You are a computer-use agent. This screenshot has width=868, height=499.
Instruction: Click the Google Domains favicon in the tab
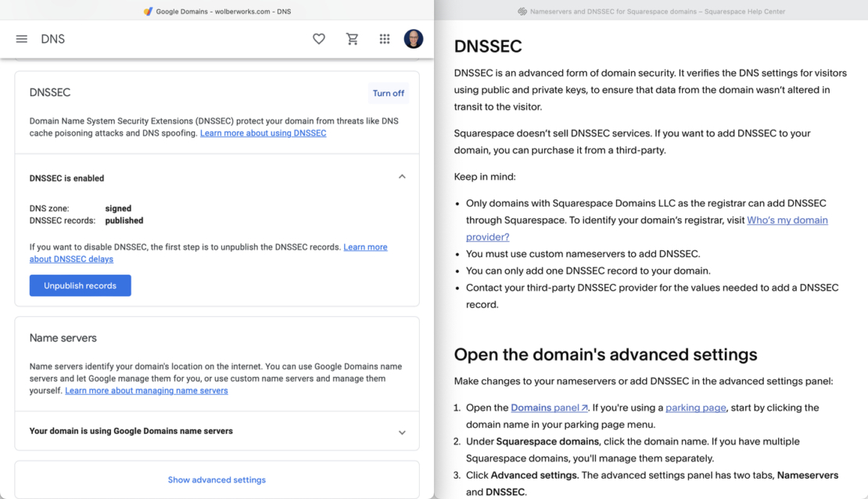click(148, 11)
